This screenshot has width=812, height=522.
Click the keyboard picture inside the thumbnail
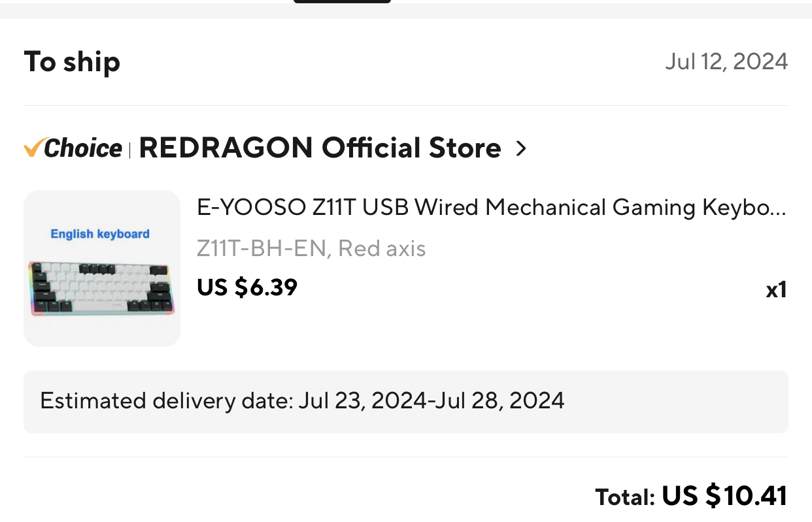coord(101,288)
